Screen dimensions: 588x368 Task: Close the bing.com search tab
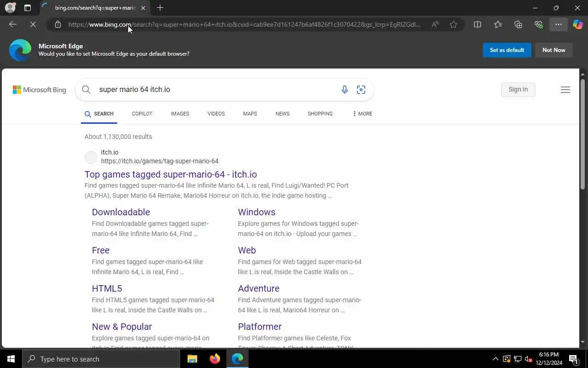coord(143,8)
